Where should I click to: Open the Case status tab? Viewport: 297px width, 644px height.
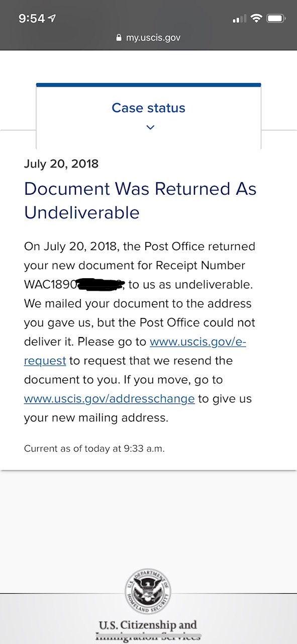149,116
